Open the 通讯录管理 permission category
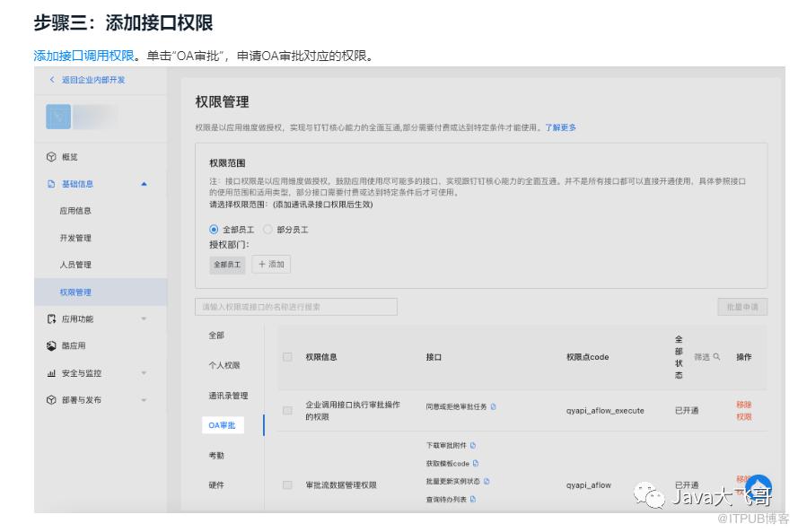This screenshot has height=532, width=798. pos(228,396)
